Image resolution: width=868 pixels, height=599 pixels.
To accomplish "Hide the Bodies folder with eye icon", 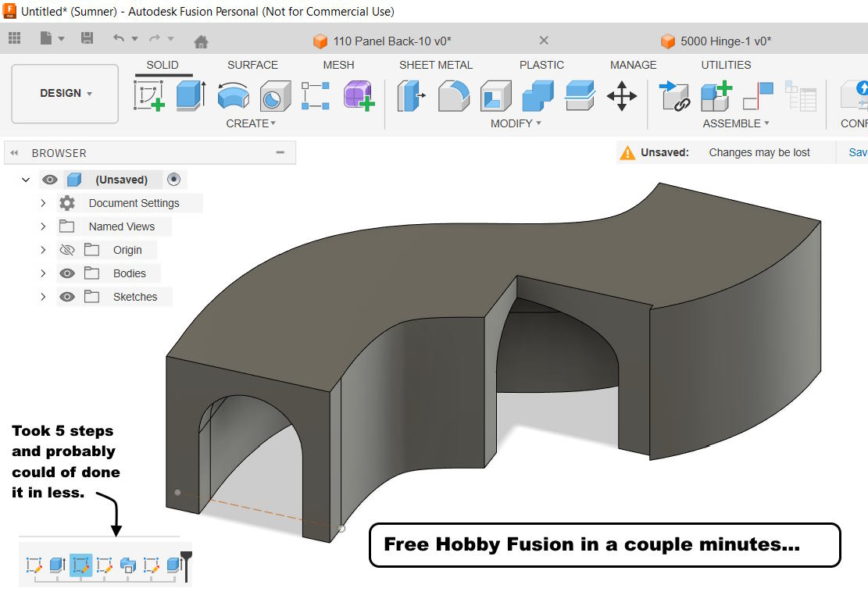I will pos(67,273).
